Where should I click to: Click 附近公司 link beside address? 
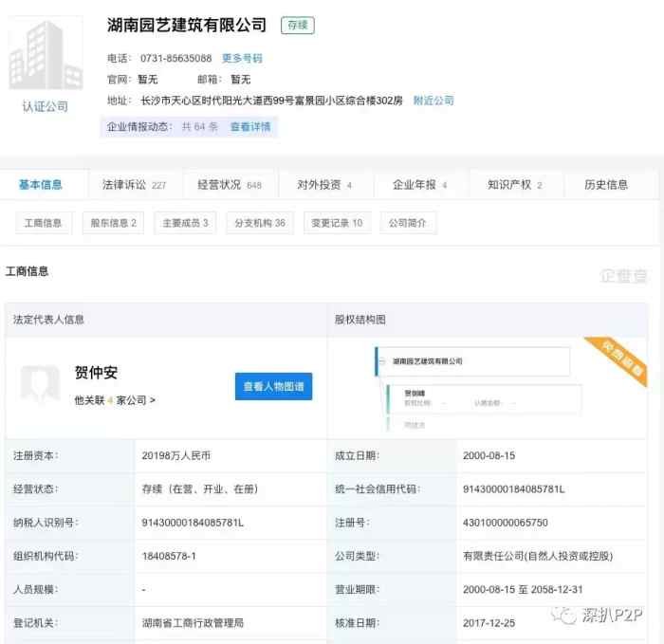pos(433,101)
